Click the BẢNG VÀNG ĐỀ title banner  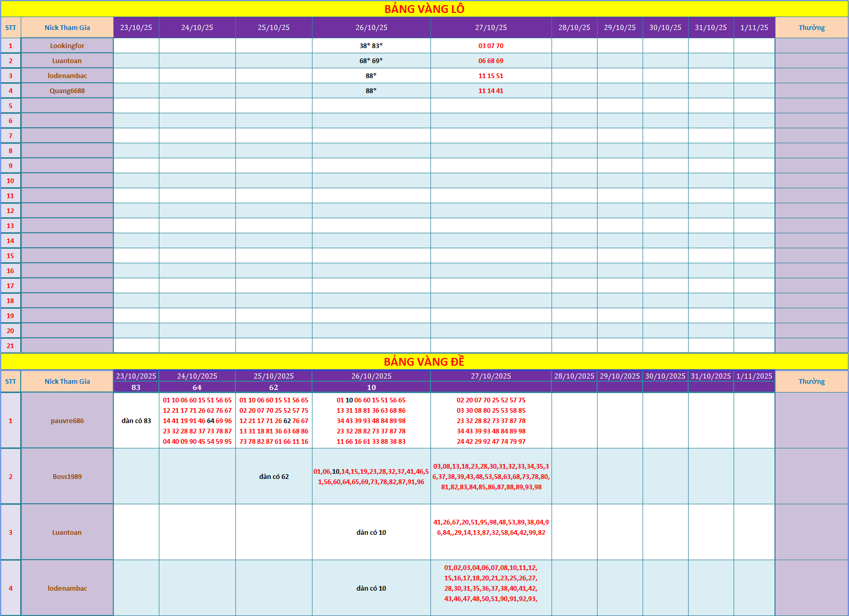pos(424,362)
